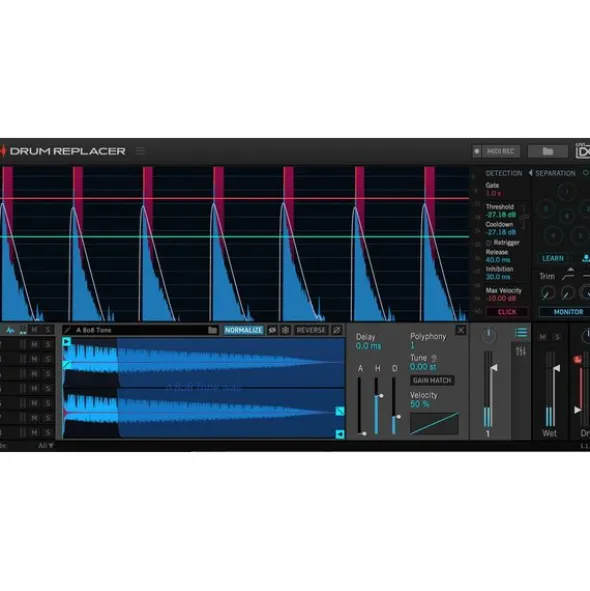Click Max Velocity -10.00 dB value
This screenshot has height=591, width=590.
501,298
